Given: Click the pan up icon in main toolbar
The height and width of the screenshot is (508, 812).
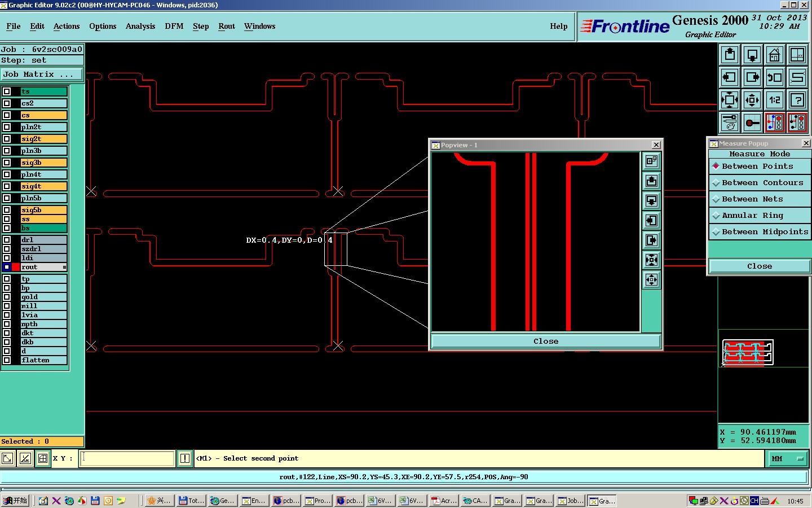Looking at the screenshot, I should tap(730, 55).
